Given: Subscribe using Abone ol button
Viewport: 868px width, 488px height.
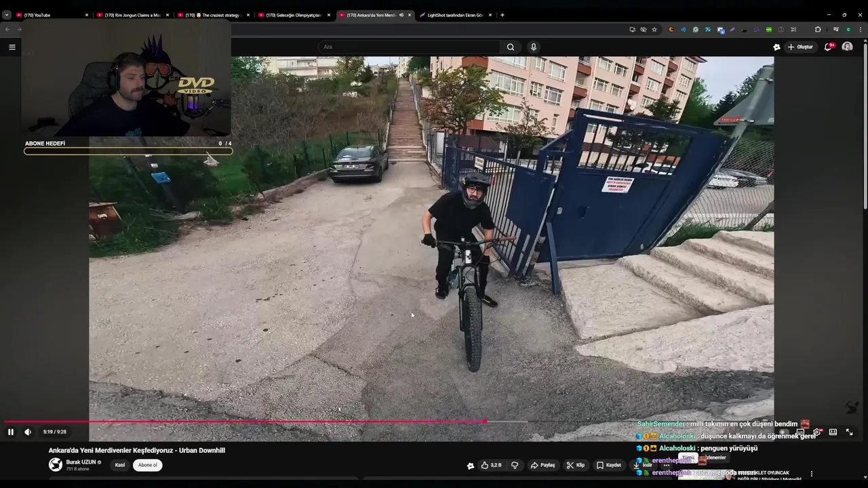Looking at the screenshot, I should click(x=147, y=465).
